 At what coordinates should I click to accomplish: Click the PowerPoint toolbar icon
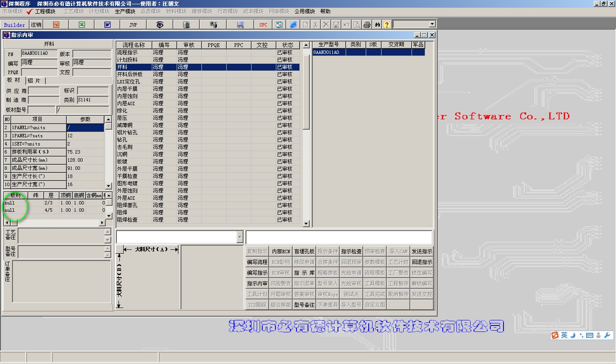click(x=56, y=25)
